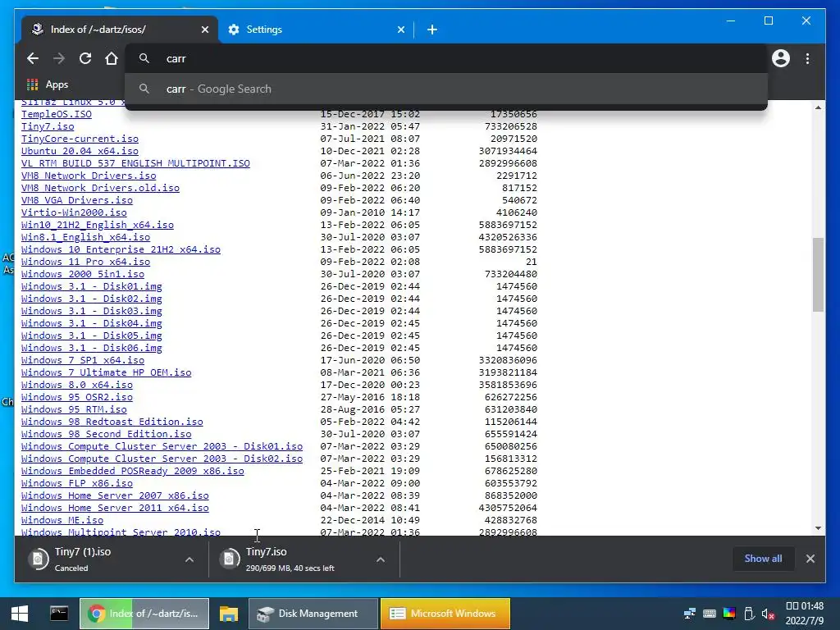Download Win10_21H2_English_x64.iso
Image resolution: width=840 pixels, height=630 pixels.
click(98, 225)
